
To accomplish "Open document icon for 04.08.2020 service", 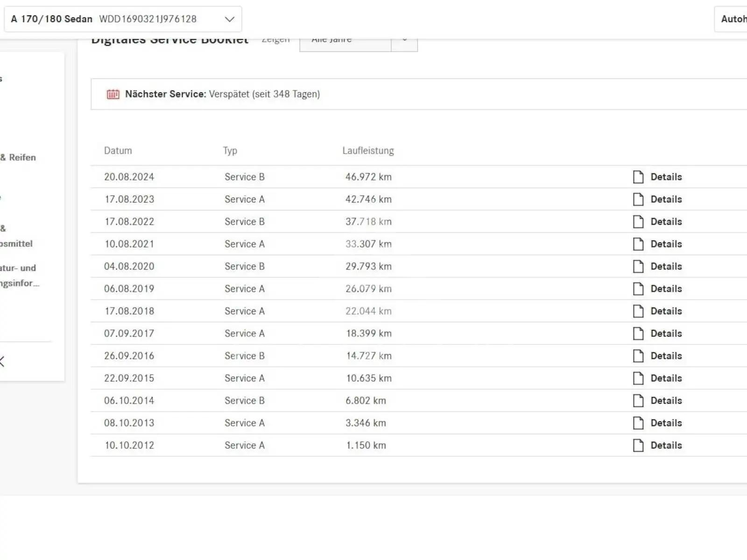I will pos(638,266).
